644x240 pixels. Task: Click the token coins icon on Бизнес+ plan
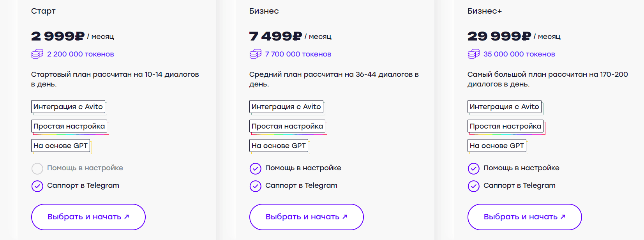click(x=473, y=54)
